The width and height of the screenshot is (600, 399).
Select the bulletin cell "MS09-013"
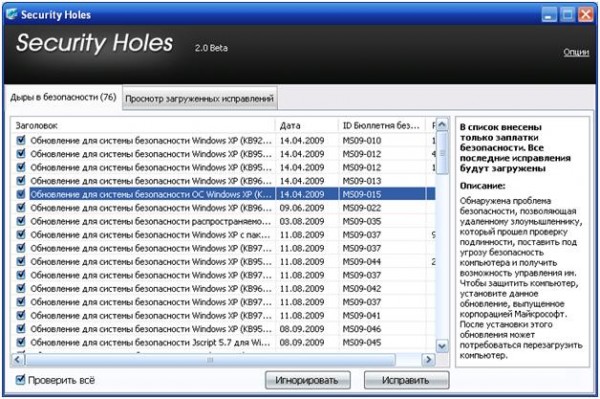(362, 181)
